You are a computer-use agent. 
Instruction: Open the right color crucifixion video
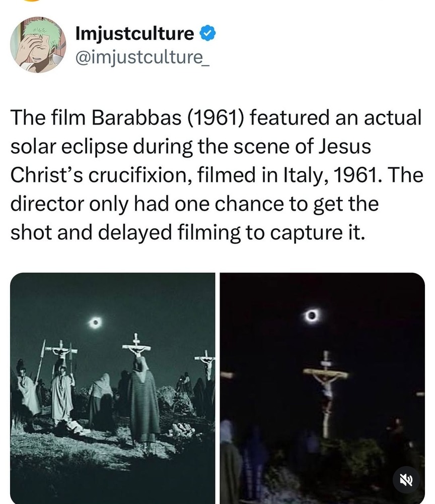322,388
